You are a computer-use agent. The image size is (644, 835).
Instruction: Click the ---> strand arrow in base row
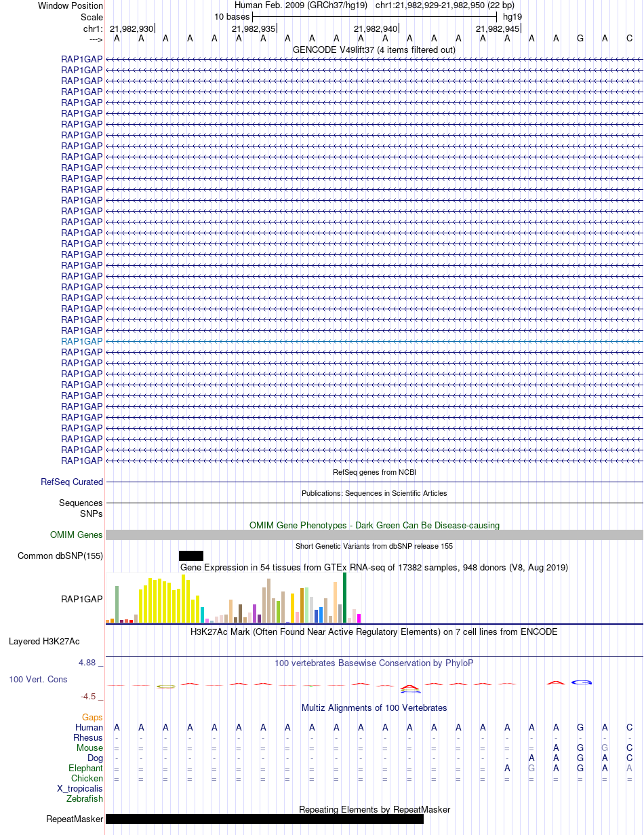(96, 39)
